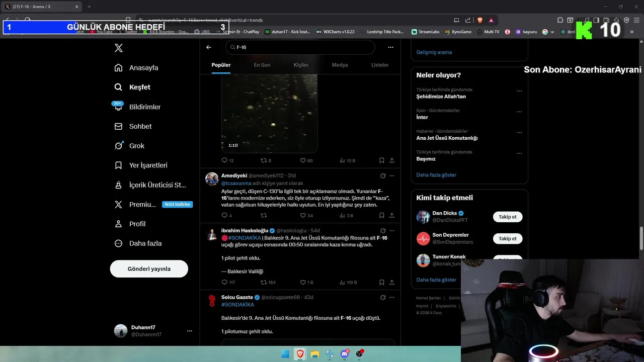Image resolution: width=644 pixels, height=362 pixels.
Task: Open Brave browser in taskbar
Action: coord(300,354)
